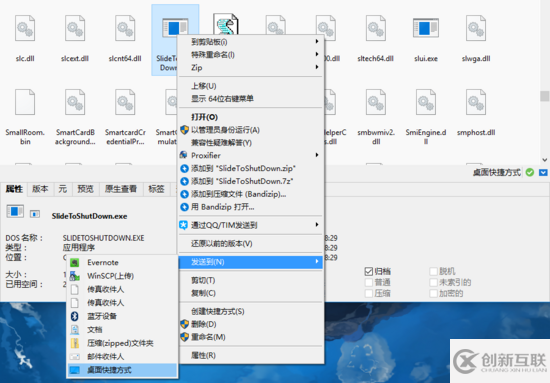This screenshot has width=550, height=383.
Task: Select the smphost.dll file icon
Action: [476, 102]
